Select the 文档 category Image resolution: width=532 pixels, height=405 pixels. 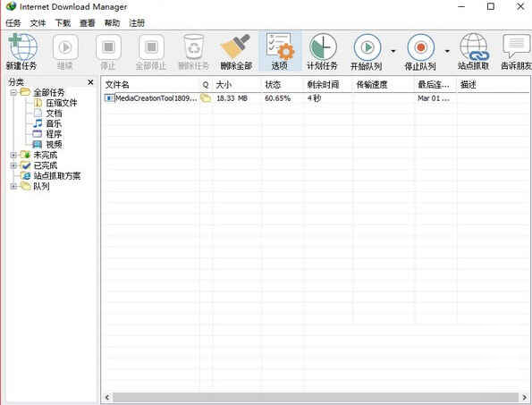(54, 114)
